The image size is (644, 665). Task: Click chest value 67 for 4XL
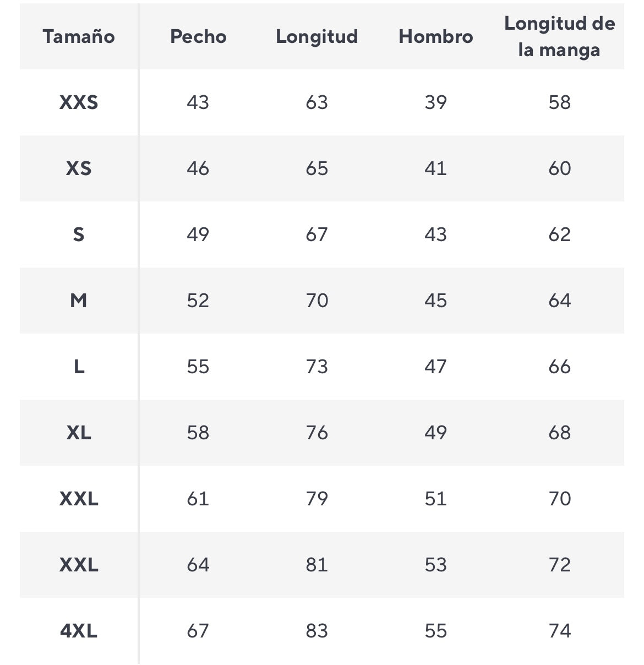click(x=198, y=631)
